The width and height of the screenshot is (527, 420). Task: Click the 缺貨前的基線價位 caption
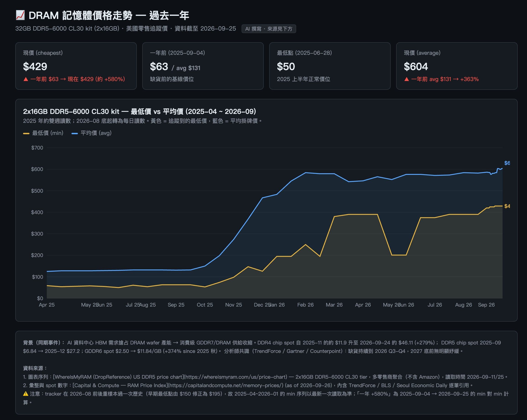tap(172, 79)
